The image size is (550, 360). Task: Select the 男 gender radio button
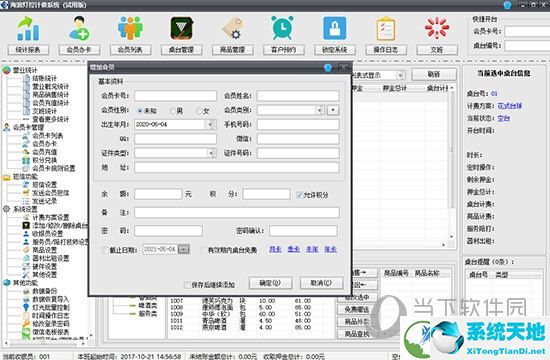(x=173, y=111)
